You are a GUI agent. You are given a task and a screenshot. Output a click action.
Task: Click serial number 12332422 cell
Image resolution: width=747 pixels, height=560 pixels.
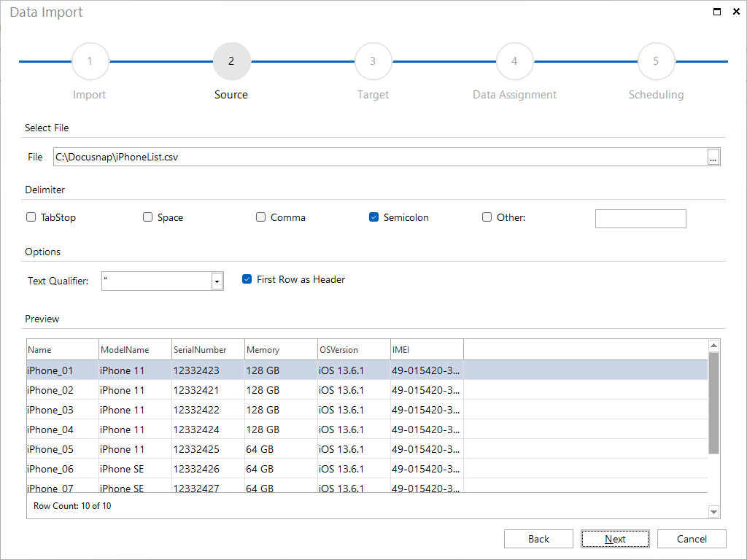tap(208, 410)
